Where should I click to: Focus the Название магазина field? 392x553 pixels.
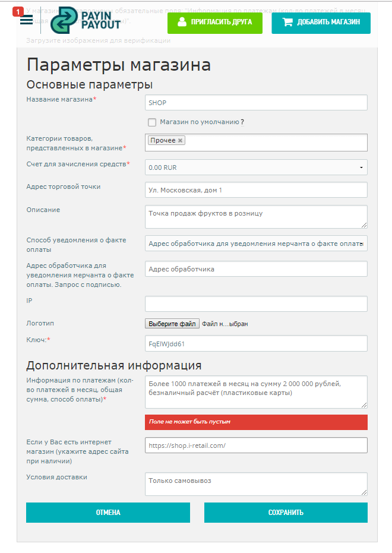[256, 103]
